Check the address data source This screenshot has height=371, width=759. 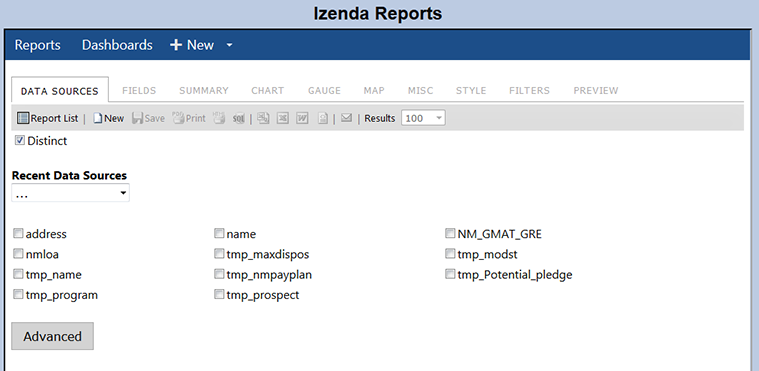pyautogui.click(x=18, y=233)
